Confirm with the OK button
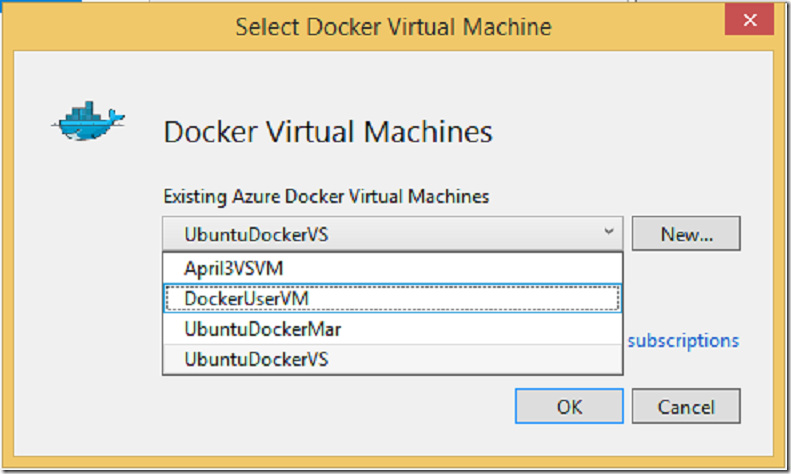This screenshot has height=474, width=791. 569,406
